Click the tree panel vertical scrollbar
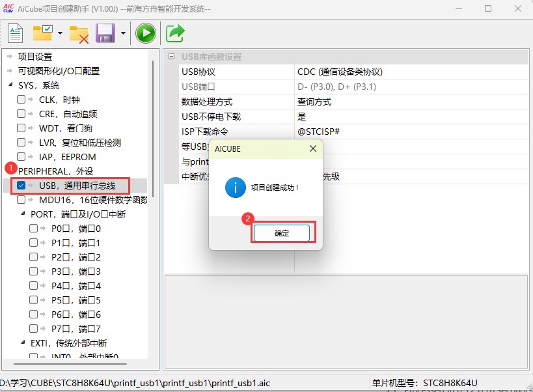This screenshot has height=392, width=533. point(154,128)
